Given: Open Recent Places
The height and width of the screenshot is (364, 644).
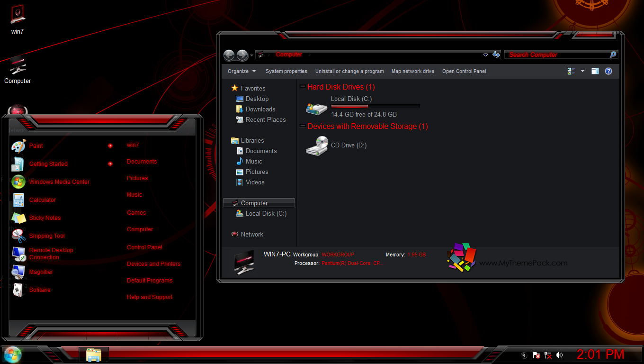Looking at the screenshot, I should coord(260,119).
